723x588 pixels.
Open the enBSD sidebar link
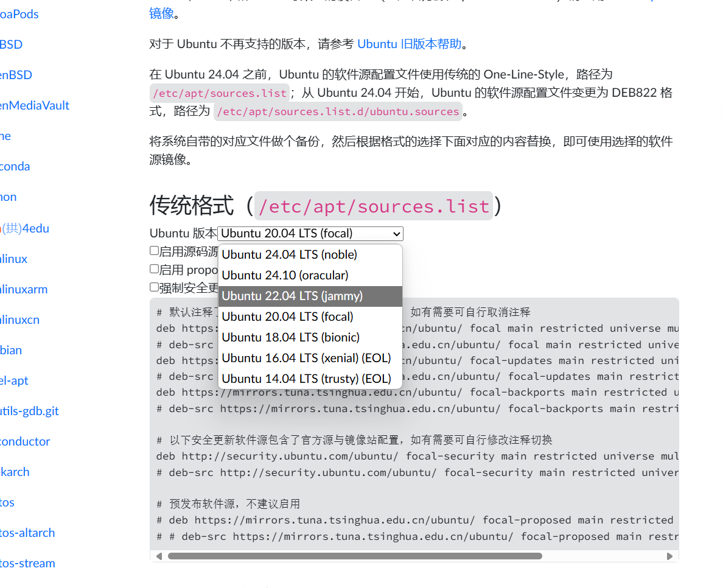pyautogui.click(x=16, y=75)
